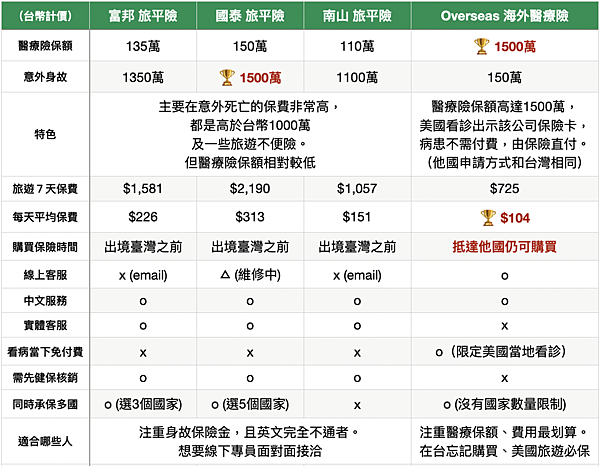Select the 1350萬 accidental death value
Image resolution: width=600 pixels, height=466 pixels.
143,78
